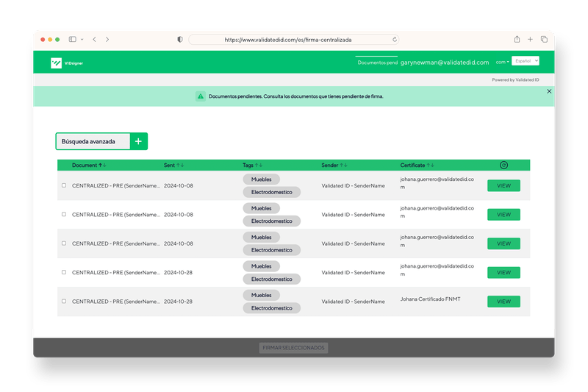Click the Safari new tab plus icon

[530, 39]
